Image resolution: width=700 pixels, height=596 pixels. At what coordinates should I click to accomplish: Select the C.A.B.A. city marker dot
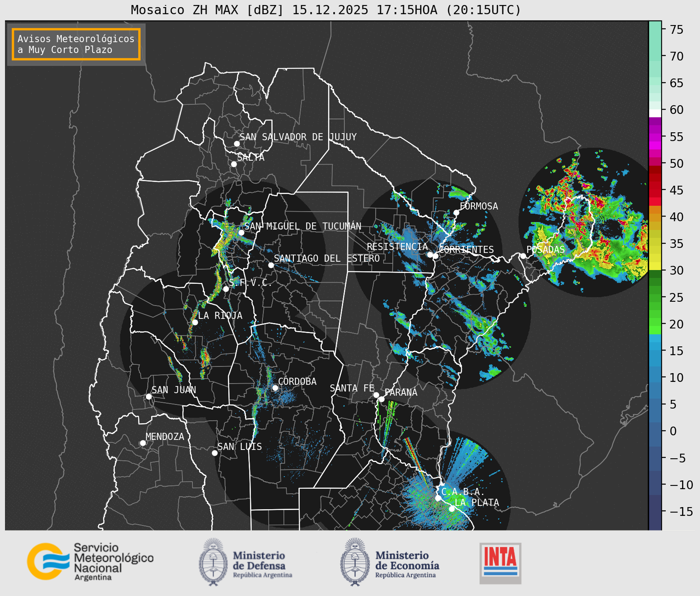[x=438, y=498]
